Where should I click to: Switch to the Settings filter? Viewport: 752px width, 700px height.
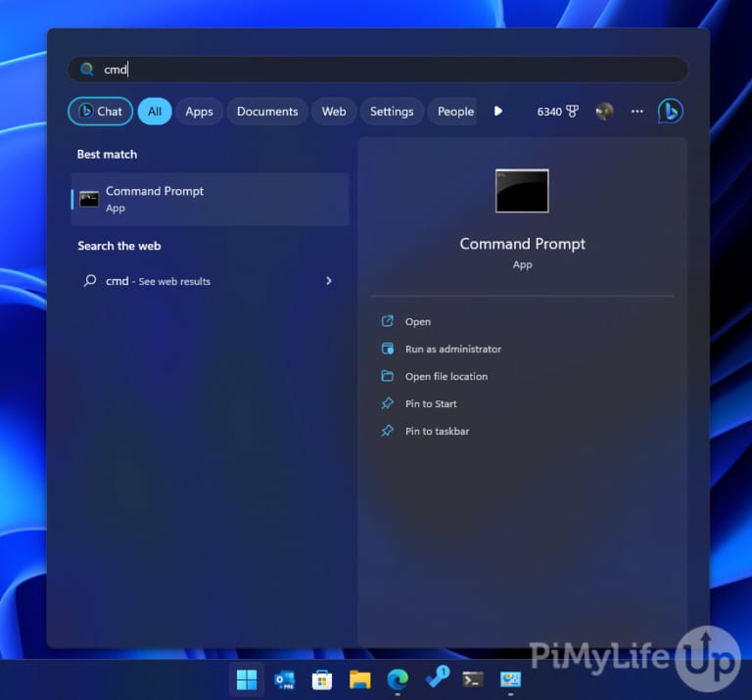click(x=392, y=112)
